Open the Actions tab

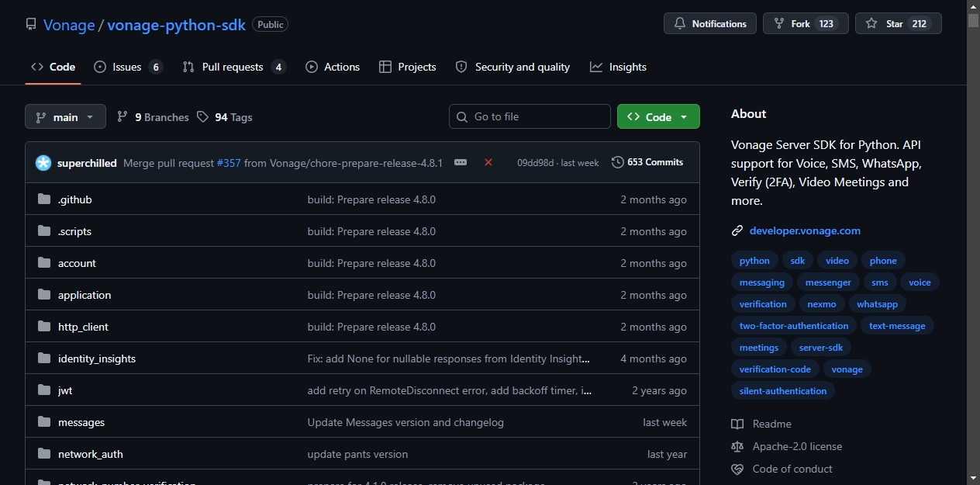tap(333, 67)
